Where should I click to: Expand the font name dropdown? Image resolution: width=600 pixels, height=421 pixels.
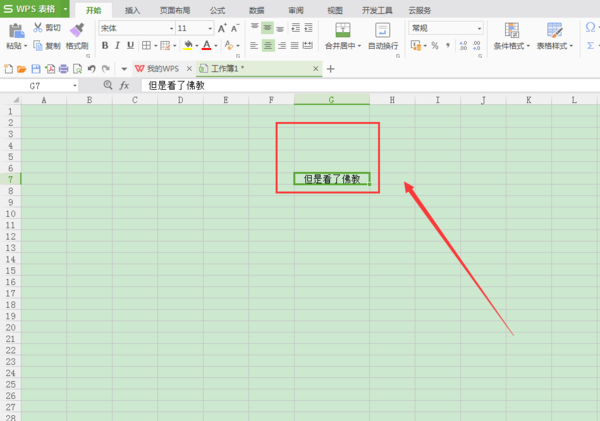[x=171, y=29]
